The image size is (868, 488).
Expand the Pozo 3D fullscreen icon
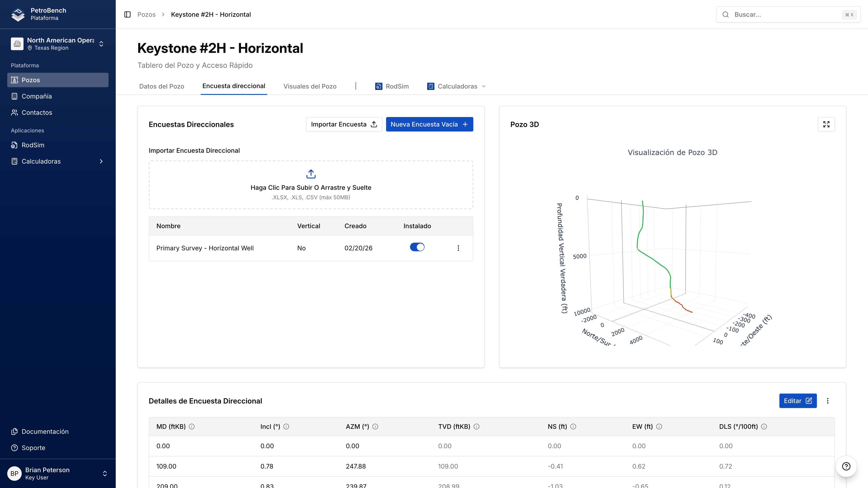point(826,124)
